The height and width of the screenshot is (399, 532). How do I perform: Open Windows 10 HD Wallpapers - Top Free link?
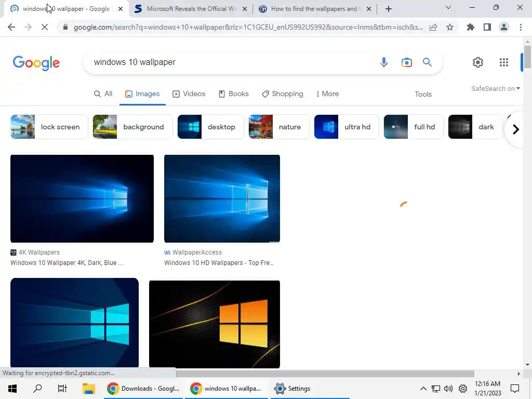pyautogui.click(x=219, y=262)
